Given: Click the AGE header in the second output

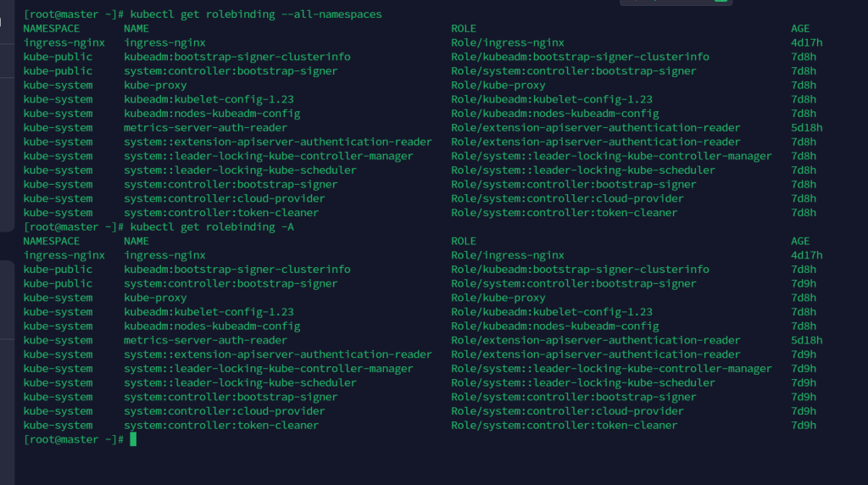Looking at the screenshot, I should [x=800, y=241].
